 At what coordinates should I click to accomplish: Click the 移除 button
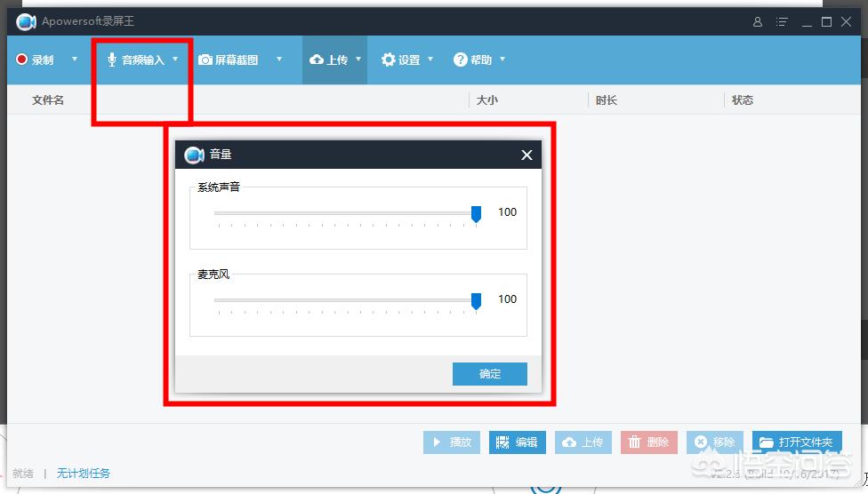click(x=715, y=442)
